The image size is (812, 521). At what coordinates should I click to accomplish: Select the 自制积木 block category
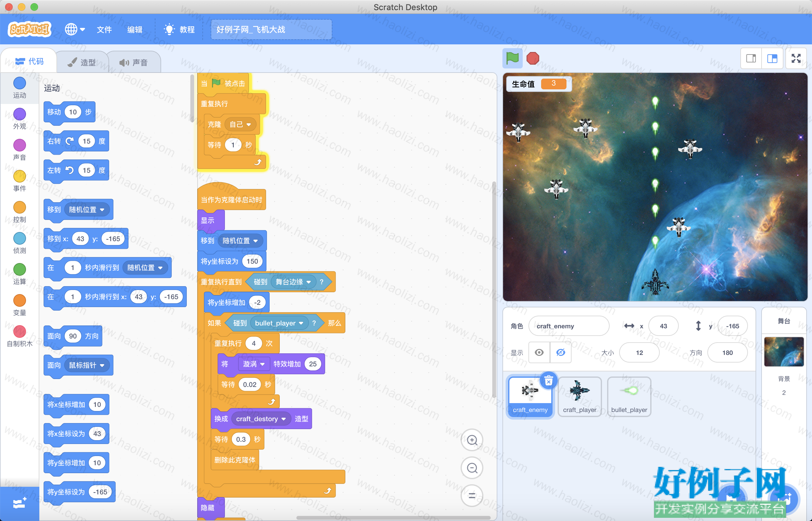click(19, 337)
